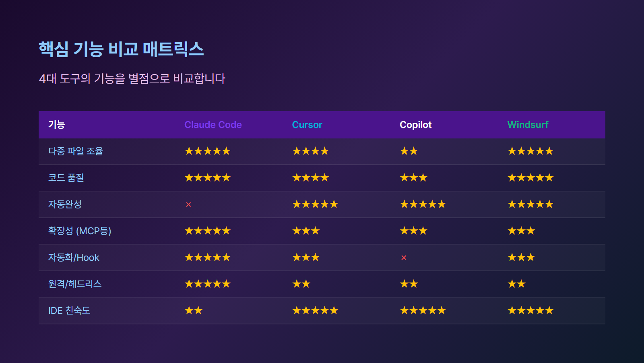644x363 pixels.
Task: Click Cursor's four stars for 다중 파일 조율
Action: point(311,151)
